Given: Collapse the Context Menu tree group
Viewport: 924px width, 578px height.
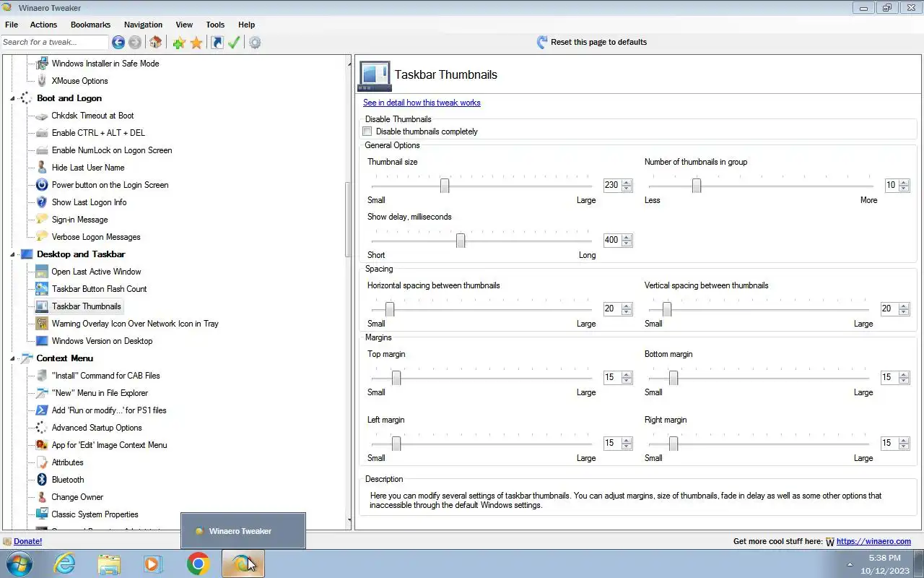Looking at the screenshot, I should tap(12, 358).
